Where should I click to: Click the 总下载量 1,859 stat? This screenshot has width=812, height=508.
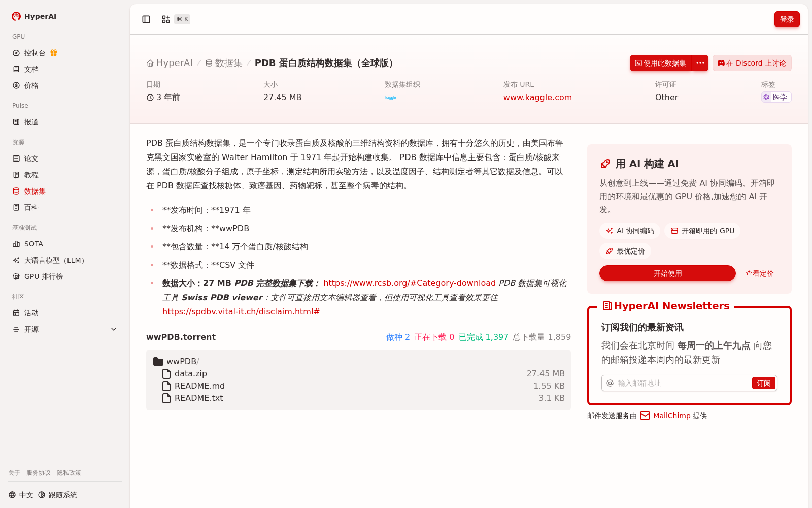pos(542,337)
